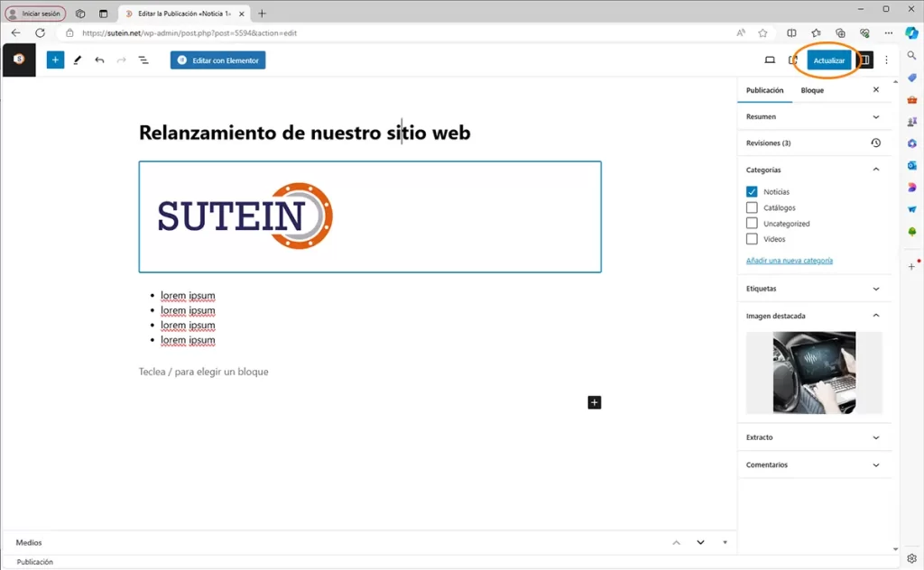
Task: Click the featured image thumbnail
Action: 814,372
